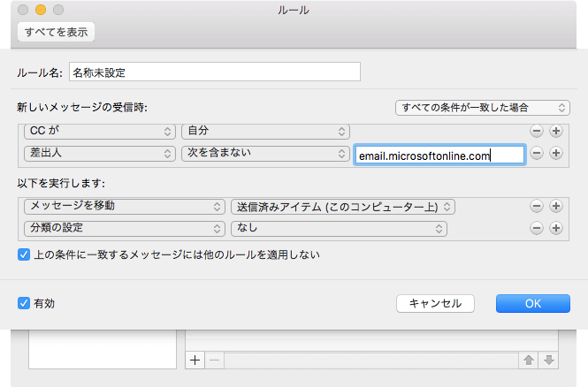Viewport: 588px width, 387px height.
Task: Open the なし category dropdown
Action: (x=339, y=229)
